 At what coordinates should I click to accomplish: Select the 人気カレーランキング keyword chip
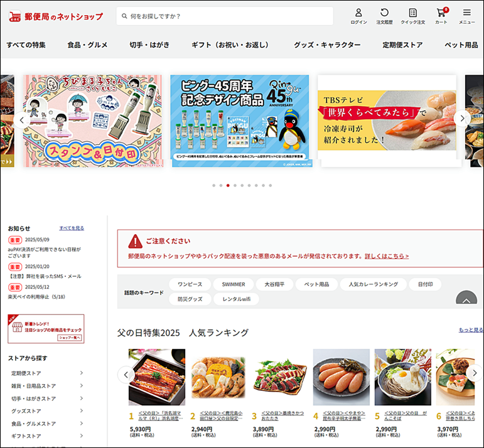click(x=373, y=284)
